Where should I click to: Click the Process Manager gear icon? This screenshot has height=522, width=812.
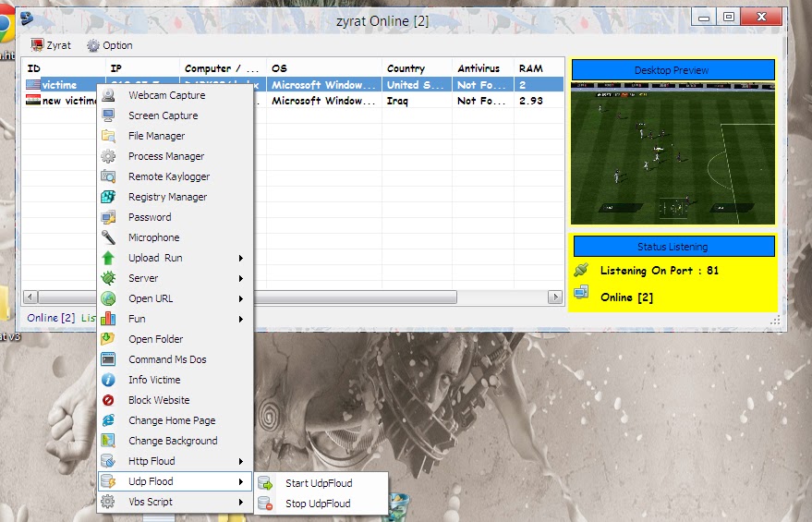click(108, 156)
